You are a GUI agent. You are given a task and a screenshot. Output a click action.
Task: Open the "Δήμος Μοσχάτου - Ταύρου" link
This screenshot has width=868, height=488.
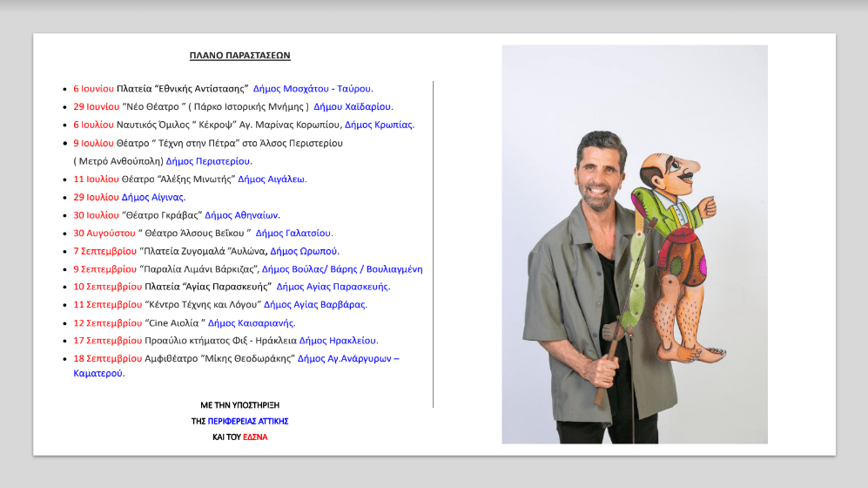tap(313, 88)
